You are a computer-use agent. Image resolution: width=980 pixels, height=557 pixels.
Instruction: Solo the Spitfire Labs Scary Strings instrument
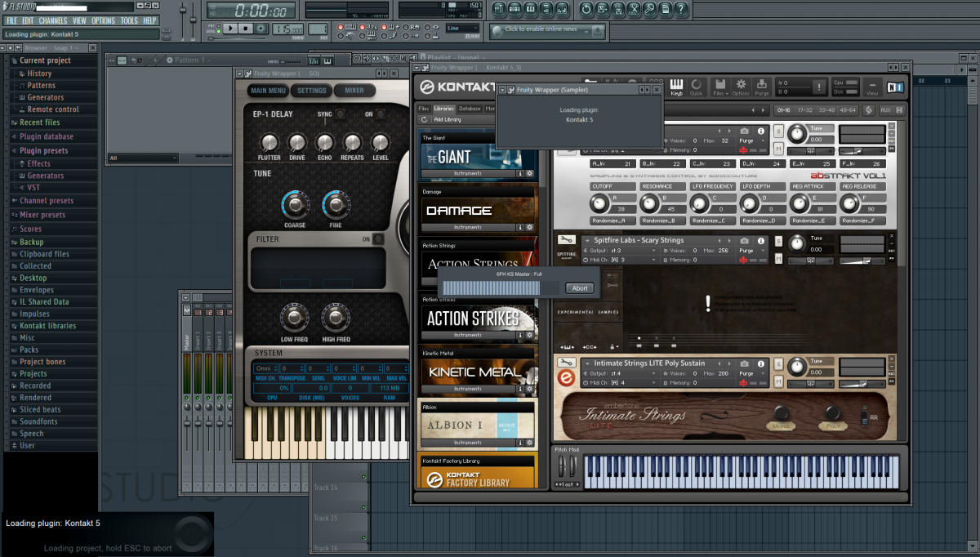point(778,241)
